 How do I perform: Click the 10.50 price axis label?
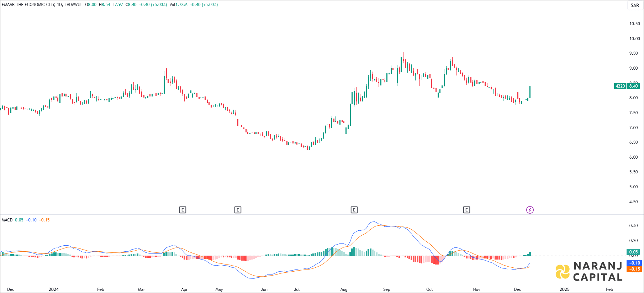pos(634,24)
